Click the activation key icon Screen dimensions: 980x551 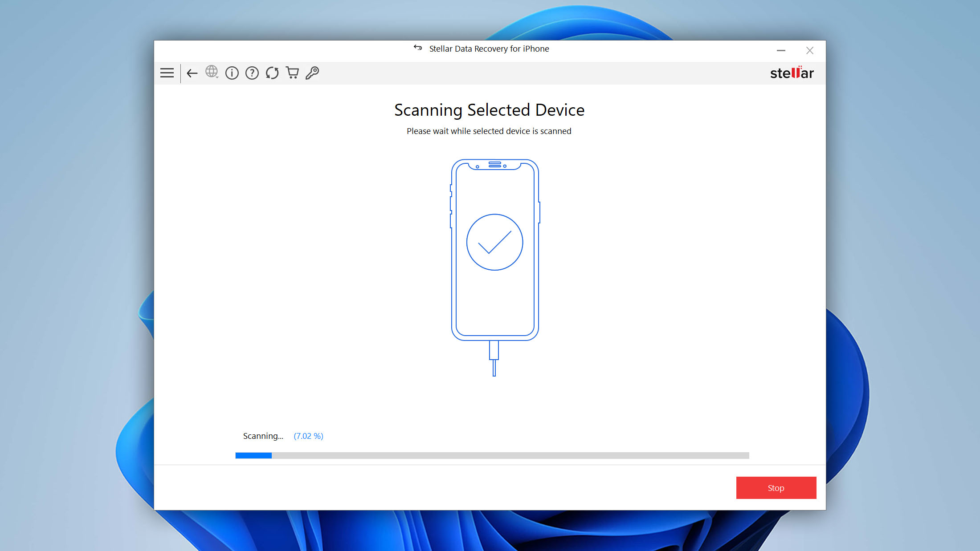(x=312, y=73)
